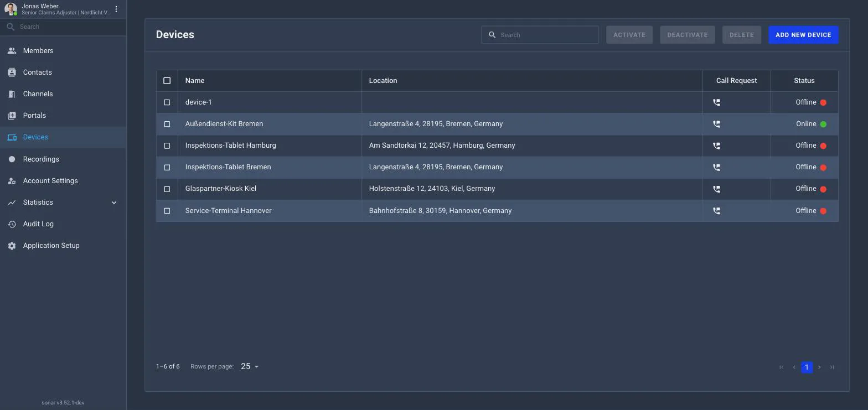The width and height of the screenshot is (868, 410).
Task: Click the Contacts sidebar icon
Action: point(12,72)
